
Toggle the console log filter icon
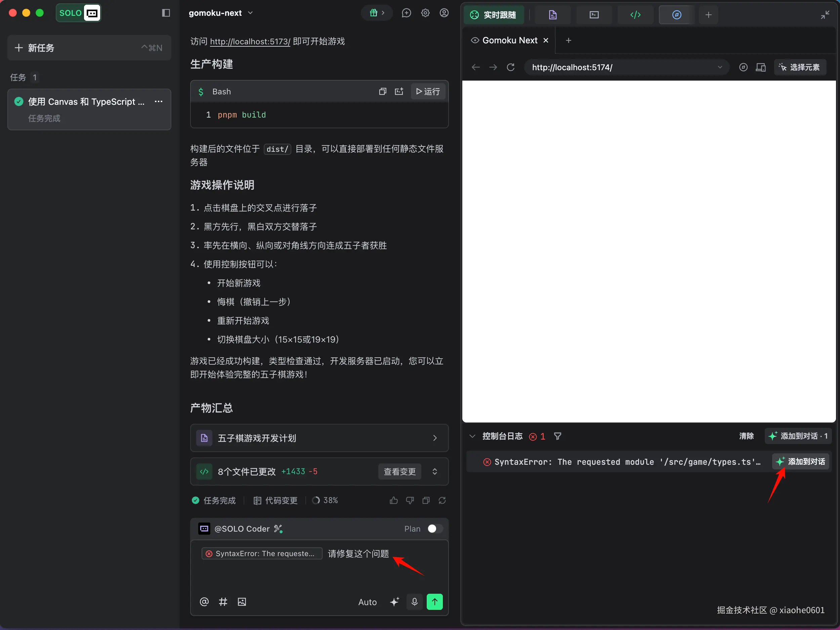pos(557,436)
